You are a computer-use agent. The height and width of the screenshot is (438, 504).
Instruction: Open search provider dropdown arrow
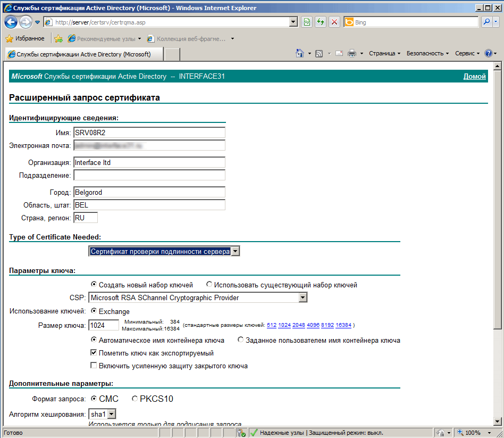(x=495, y=22)
